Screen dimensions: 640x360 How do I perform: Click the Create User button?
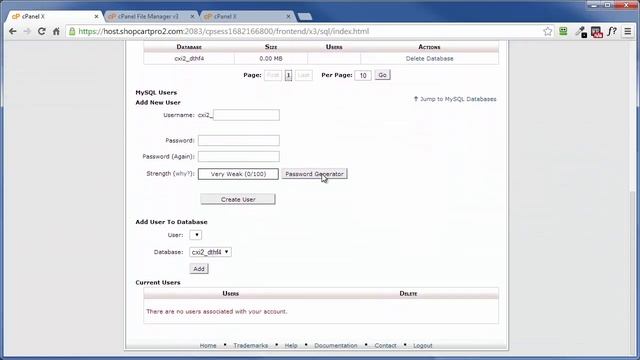tap(238, 199)
